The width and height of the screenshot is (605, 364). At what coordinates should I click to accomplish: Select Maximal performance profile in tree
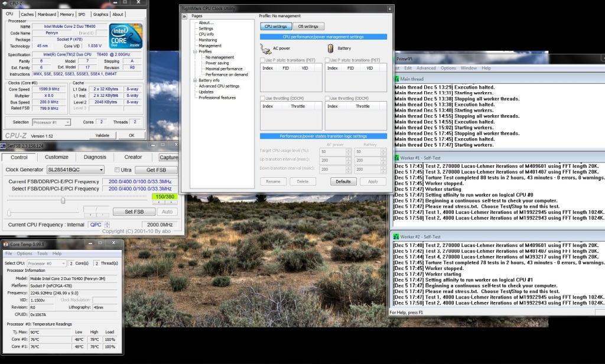pos(224,69)
